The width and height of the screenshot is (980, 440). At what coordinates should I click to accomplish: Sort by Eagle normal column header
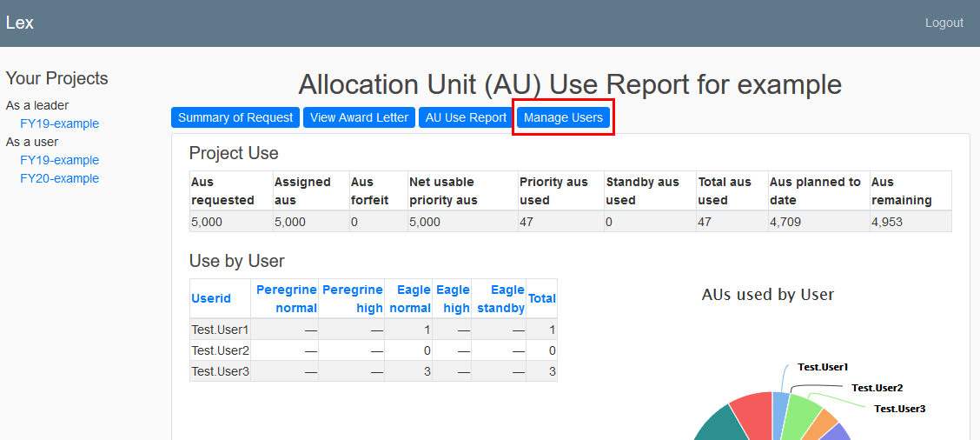click(409, 298)
